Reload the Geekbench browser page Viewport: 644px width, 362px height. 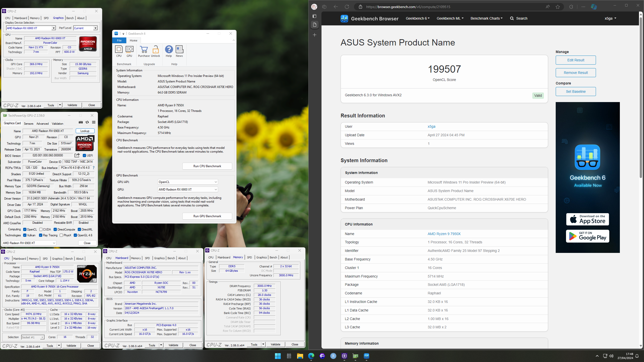(x=347, y=7)
